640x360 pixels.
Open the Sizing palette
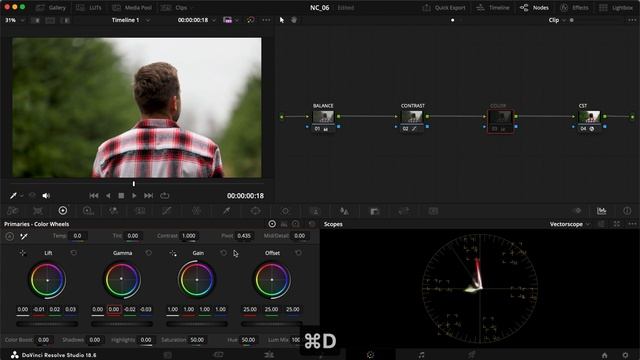click(404, 211)
